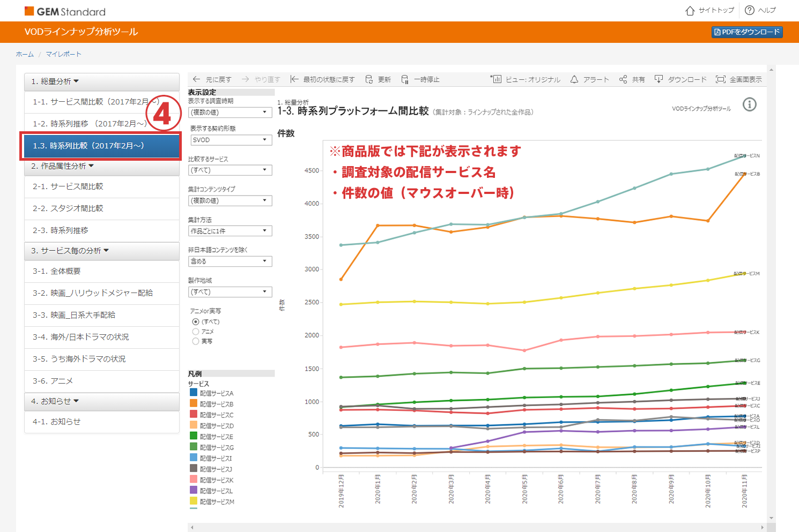Select the アニメ radio button
The width and height of the screenshot is (799, 532).
click(x=196, y=332)
